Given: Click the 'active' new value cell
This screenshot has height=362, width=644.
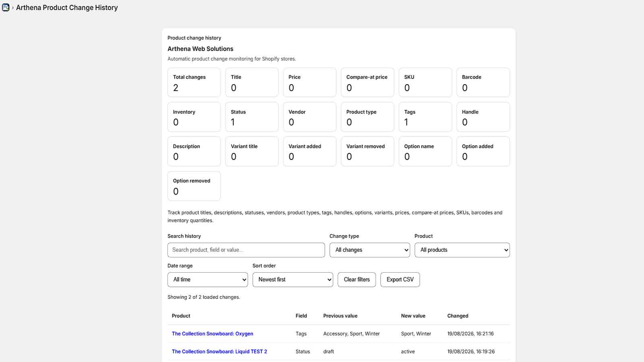Looking at the screenshot, I should [408, 352].
